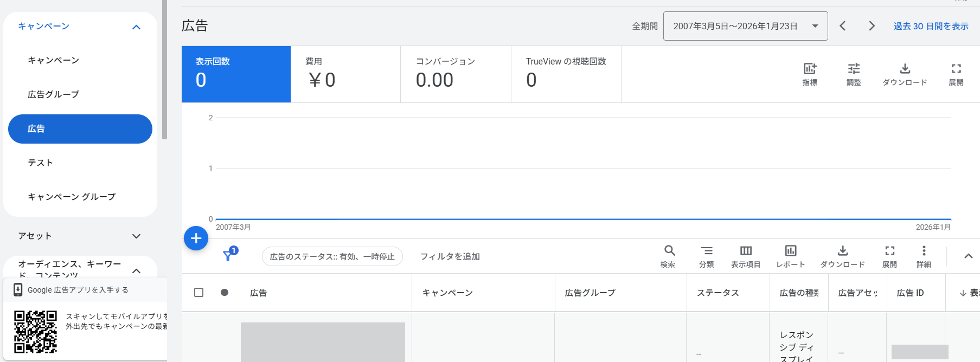Open the 表示項目 columns icon

[x=746, y=255]
